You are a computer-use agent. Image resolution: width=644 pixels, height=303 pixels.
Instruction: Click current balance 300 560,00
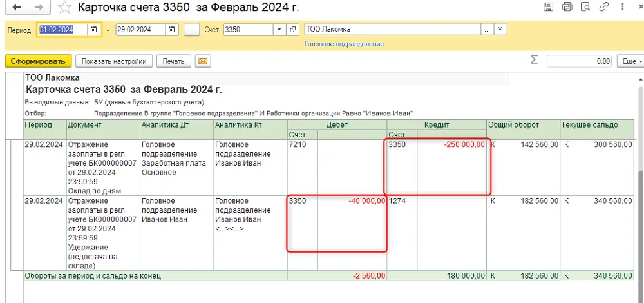613,144
